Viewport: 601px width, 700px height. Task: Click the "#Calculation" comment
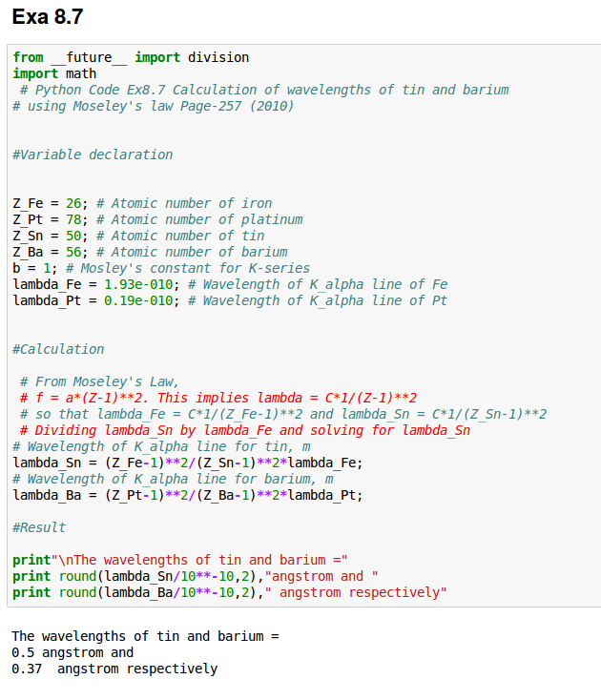click(x=58, y=349)
